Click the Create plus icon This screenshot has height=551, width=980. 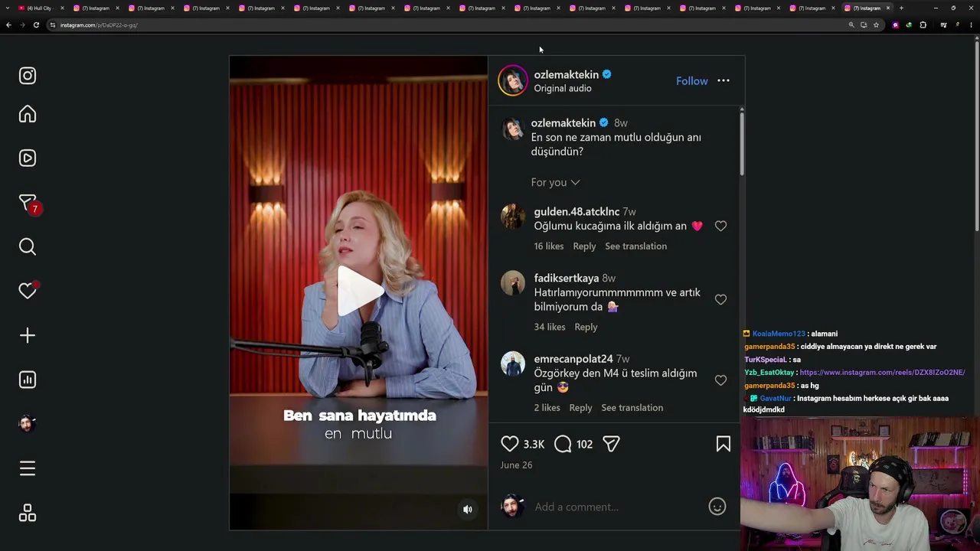point(28,335)
